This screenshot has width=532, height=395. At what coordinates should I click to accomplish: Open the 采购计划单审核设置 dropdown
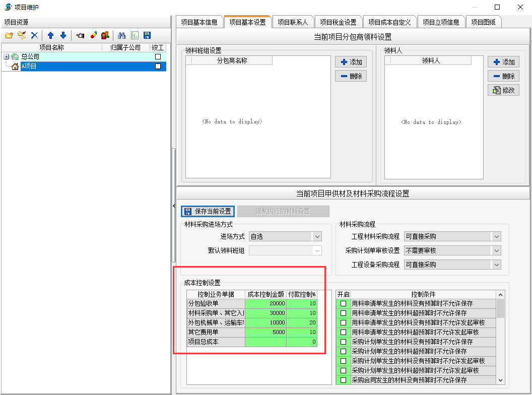pyautogui.click(x=496, y=250)
